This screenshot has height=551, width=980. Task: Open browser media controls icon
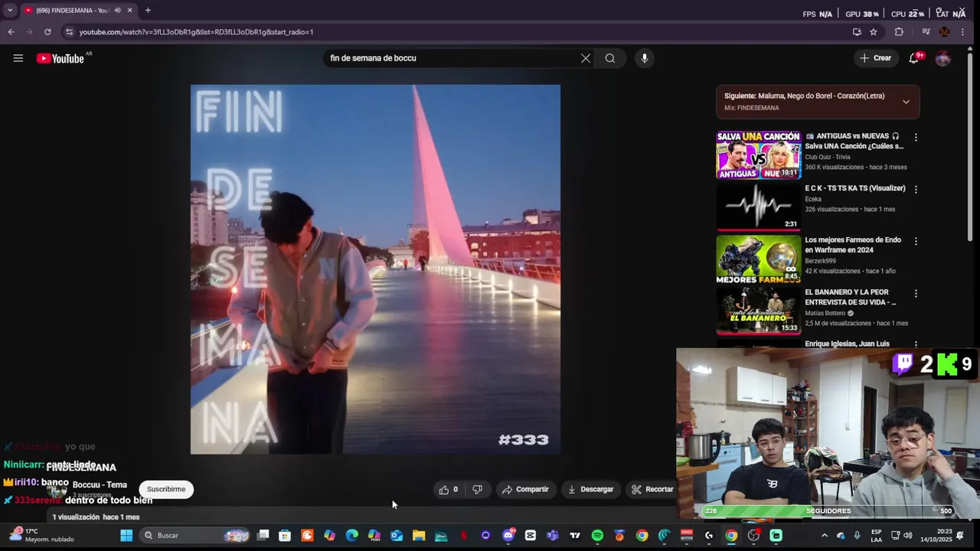[x=926, y=32]
